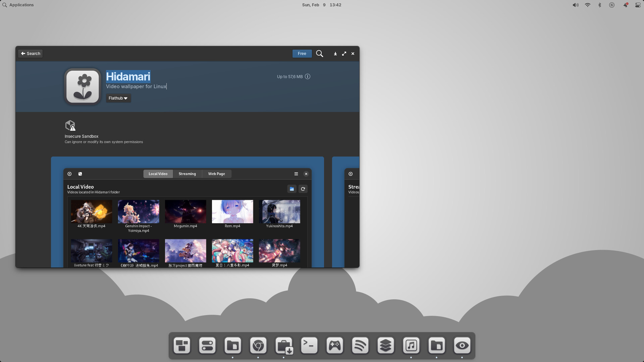Image resolution: width=644 pixels, height=362 pixels.
Task: Click the play circle icon in the screenshot toolbar
Action: tap(69, 174)
